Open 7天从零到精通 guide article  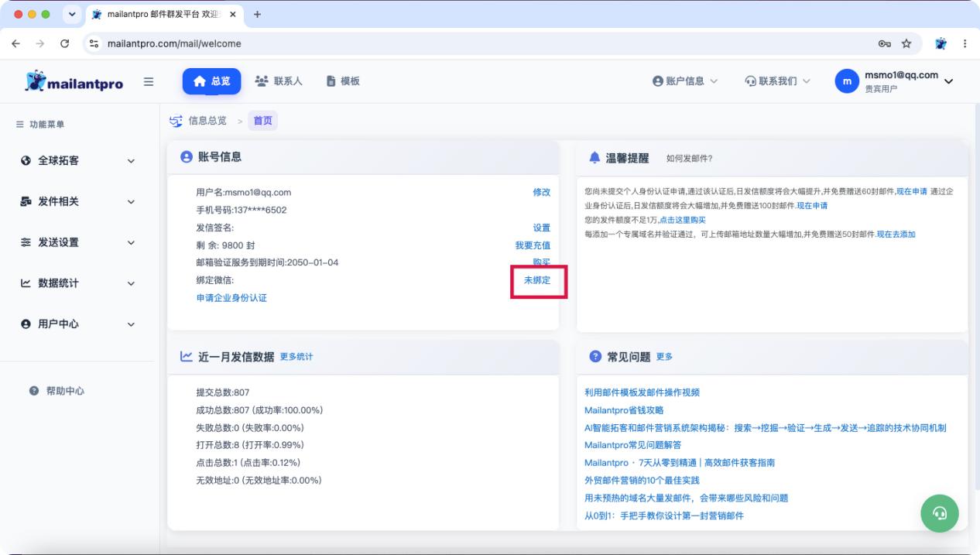coord(680,463)
